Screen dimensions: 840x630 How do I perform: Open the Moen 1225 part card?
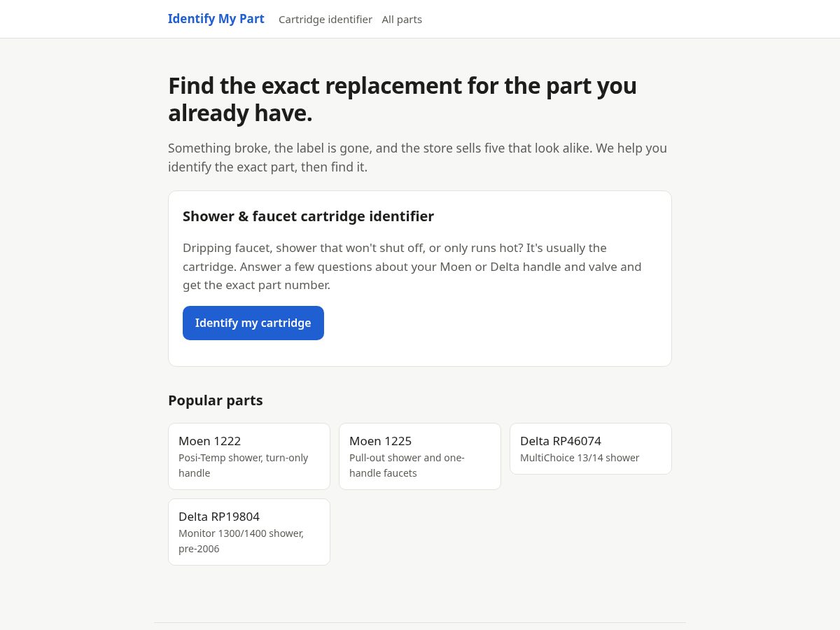tap(420, 456)
